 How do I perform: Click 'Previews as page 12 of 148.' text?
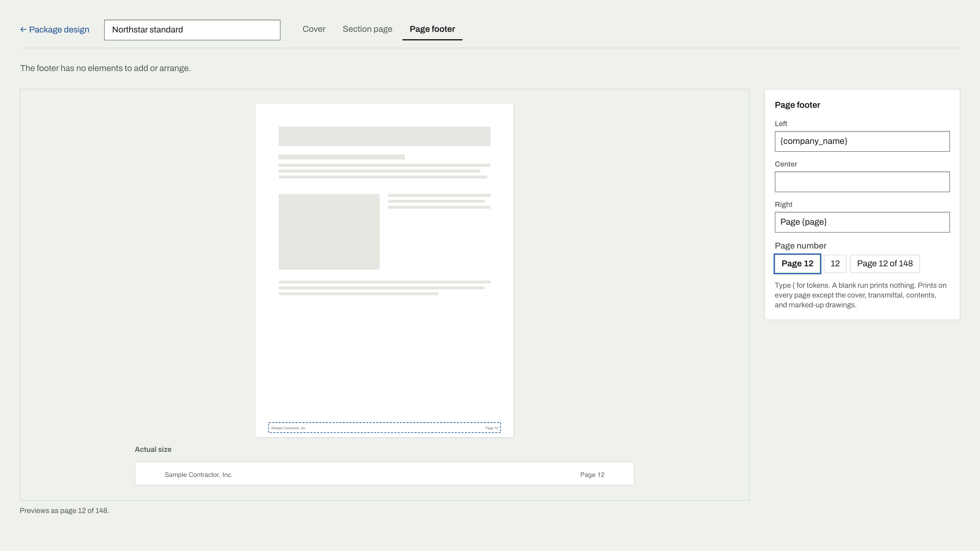pos(64,511)
